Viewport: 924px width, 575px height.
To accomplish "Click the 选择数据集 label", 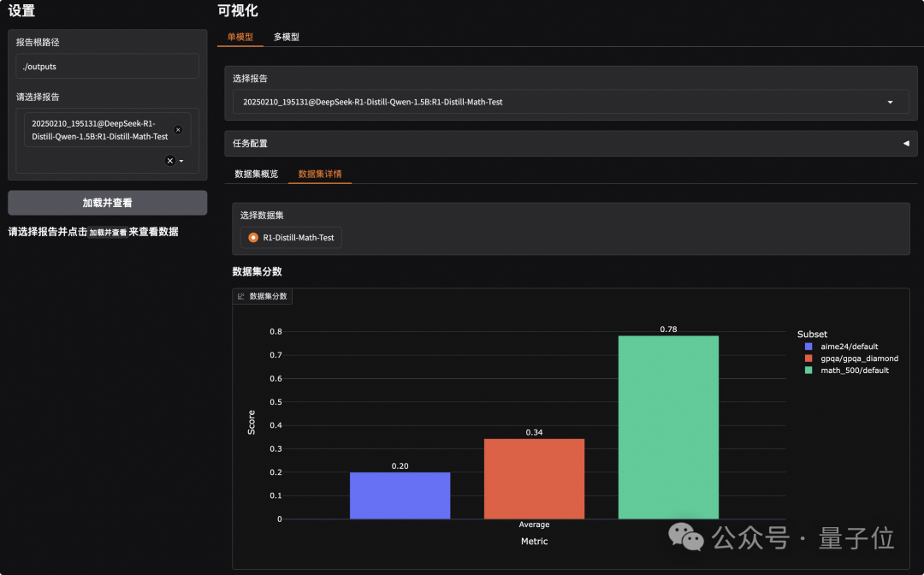I will tap(263, 215).
